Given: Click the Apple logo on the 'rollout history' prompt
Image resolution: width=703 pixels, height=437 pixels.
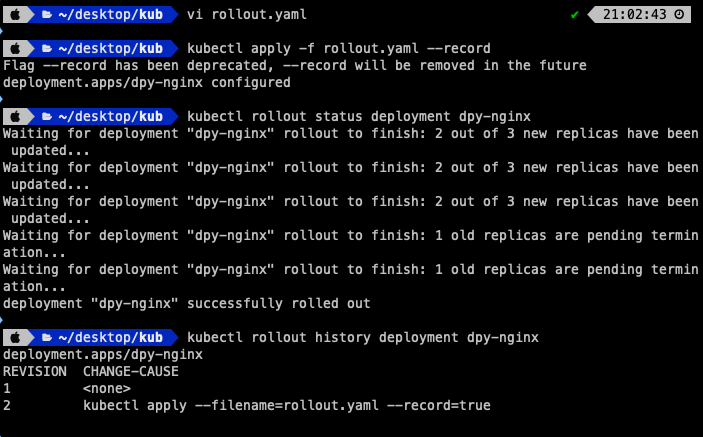Looking at the screenshot, I should pyautogui.click(x=15, y=337).
